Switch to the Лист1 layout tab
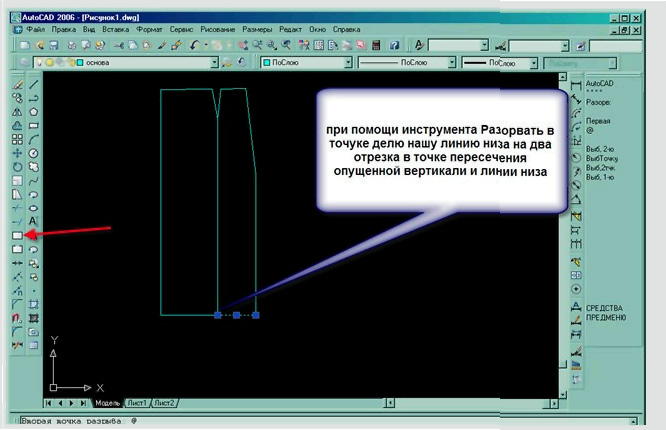This screenshot has width=666, height=430. 138,403
